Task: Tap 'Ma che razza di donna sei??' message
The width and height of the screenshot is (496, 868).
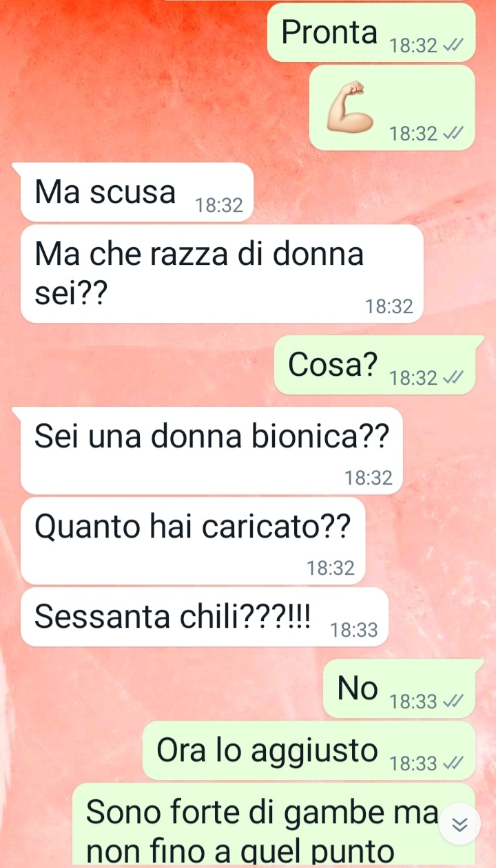Action: [x=222, y=273]
